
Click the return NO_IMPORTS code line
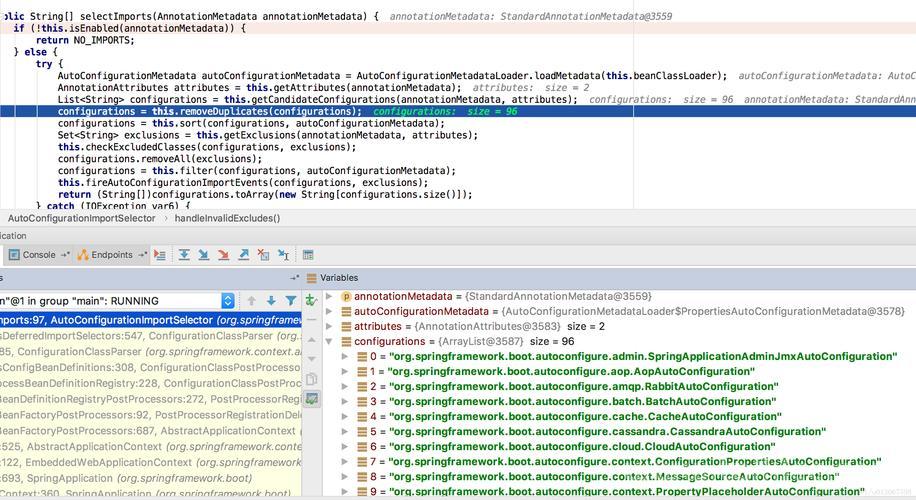tap(85, 40)
